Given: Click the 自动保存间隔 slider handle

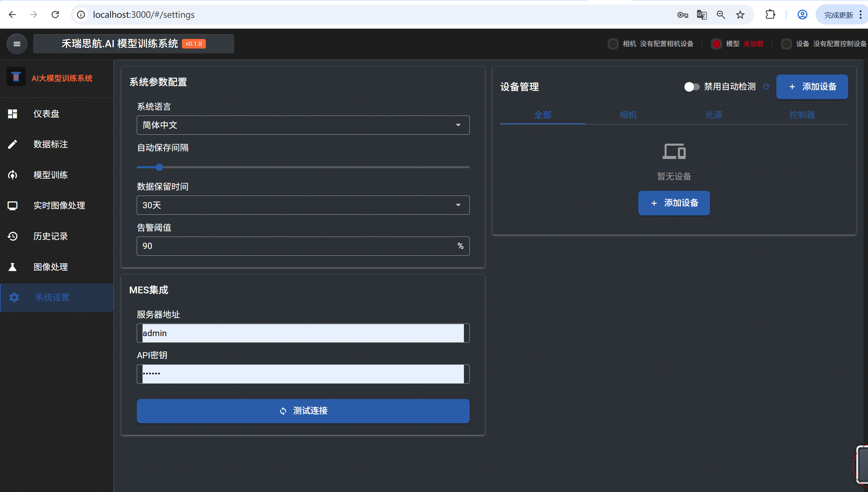Looking at the screenshot, I should pyautogui.click(x=159, y=167).
